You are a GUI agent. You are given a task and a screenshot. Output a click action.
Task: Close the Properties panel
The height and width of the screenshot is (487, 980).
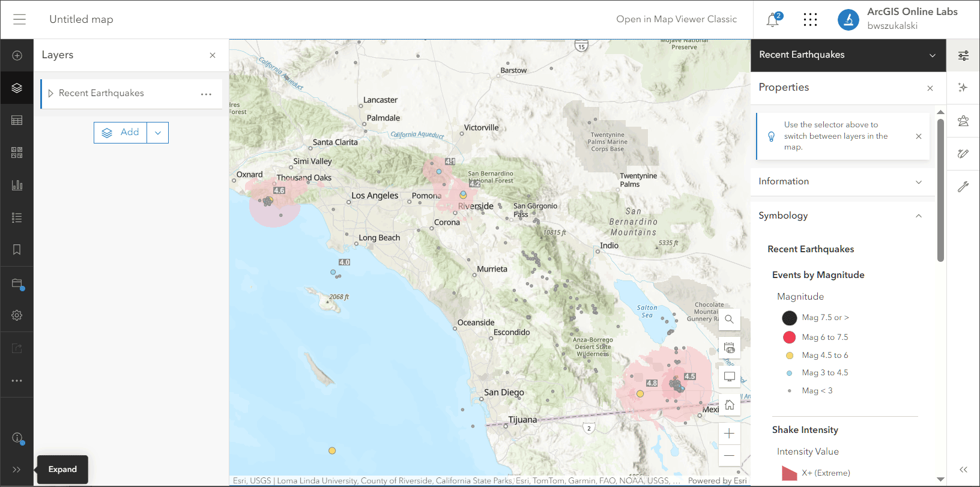click(930, 88)
